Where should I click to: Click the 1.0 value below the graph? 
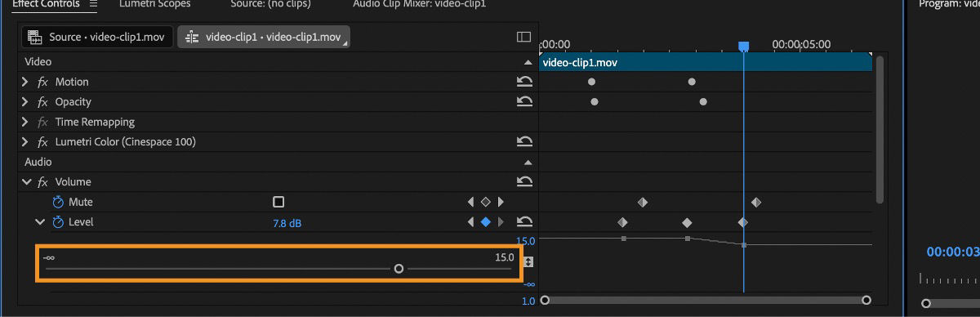click(x=528, y=301)
